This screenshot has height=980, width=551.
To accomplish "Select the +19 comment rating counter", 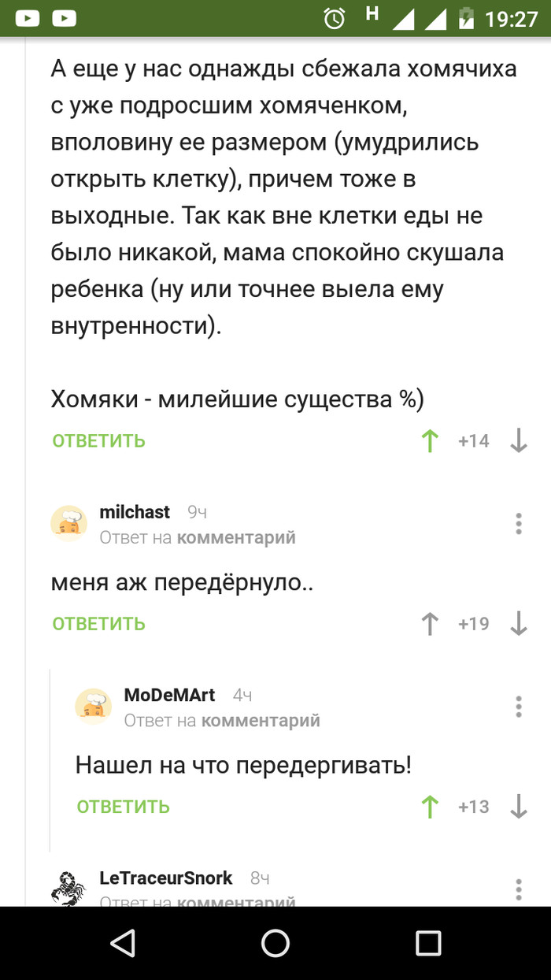I will (x=473, y=623).
